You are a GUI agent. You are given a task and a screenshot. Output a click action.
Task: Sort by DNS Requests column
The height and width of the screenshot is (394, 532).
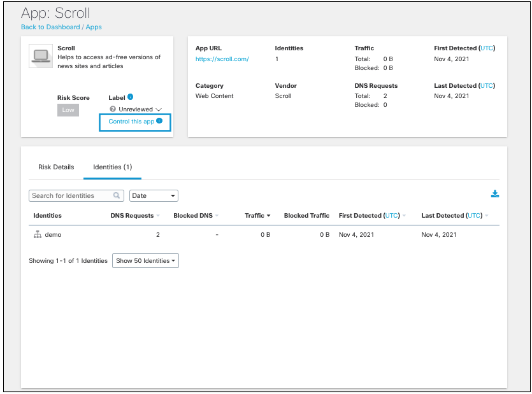(x=134, y=216)
